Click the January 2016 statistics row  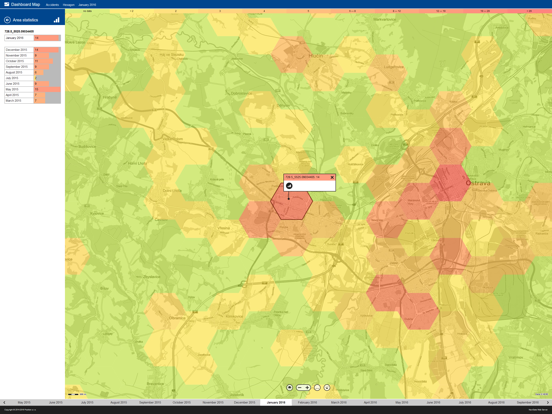tap(32, 38)
